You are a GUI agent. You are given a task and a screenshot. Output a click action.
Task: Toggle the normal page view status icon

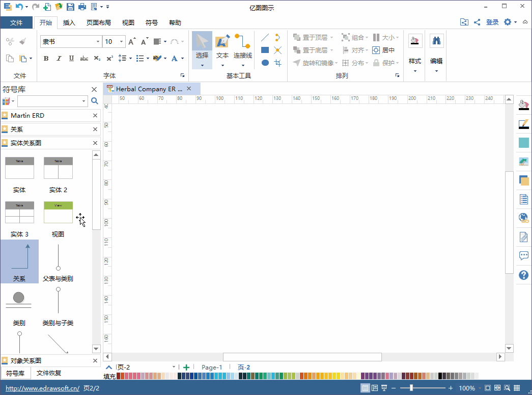(365, 388)
